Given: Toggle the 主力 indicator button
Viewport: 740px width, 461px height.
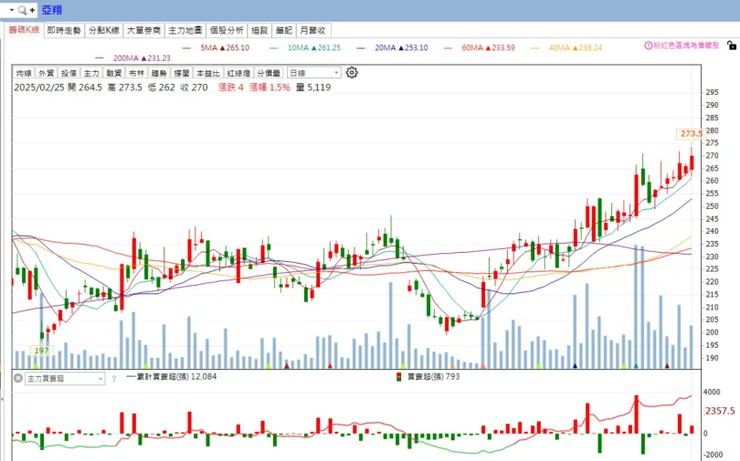Looking at the screenshot, I should pyautogui.click(x=92, y=73).
